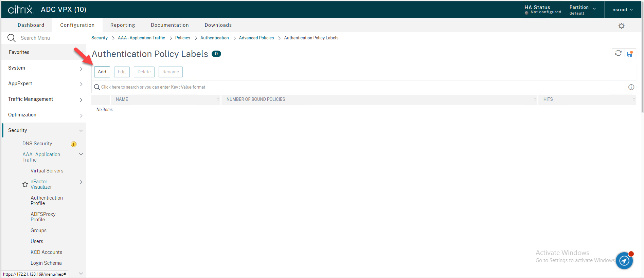
Task: Click the Key:Value search field
Action: pos(363,87)
